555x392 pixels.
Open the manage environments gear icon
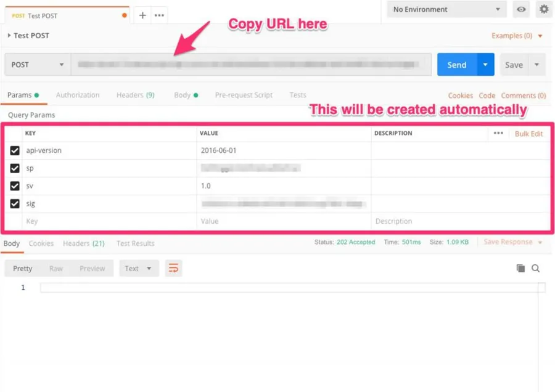(543, 9)
